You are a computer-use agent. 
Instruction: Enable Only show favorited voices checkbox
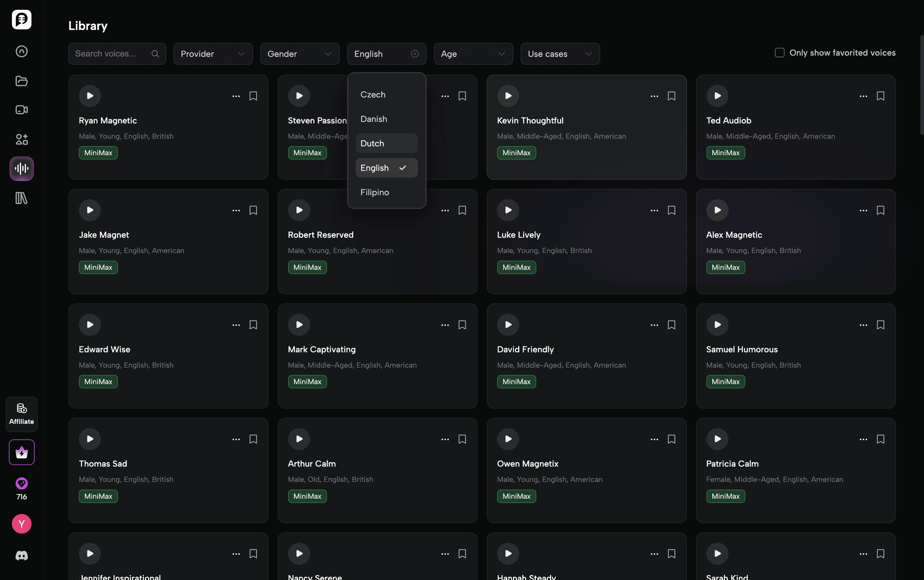[780, 53]
